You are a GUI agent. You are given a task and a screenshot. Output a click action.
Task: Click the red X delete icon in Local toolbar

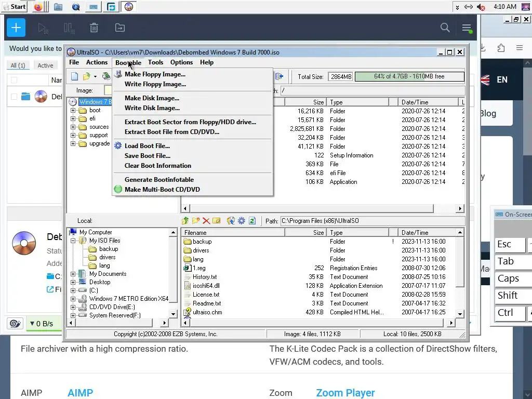click(x=206, y=221)
